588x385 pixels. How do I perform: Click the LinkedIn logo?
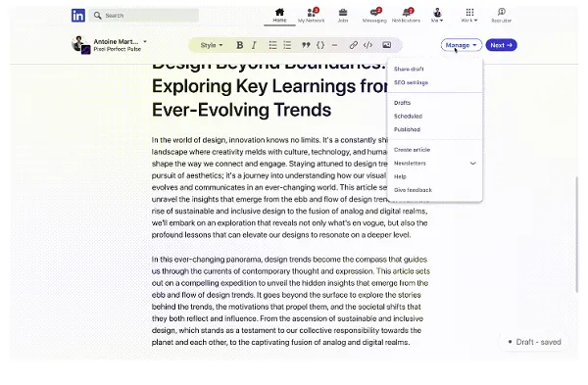78,16
